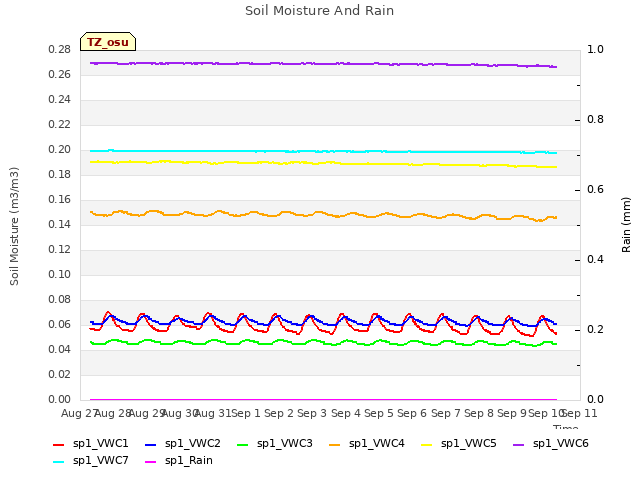Toggle sp1_VWC2 legend entry

point(182,443)
